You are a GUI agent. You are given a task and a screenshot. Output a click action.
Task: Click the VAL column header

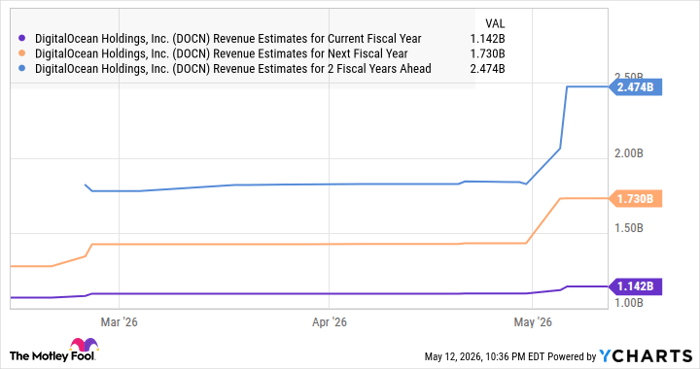495,24
